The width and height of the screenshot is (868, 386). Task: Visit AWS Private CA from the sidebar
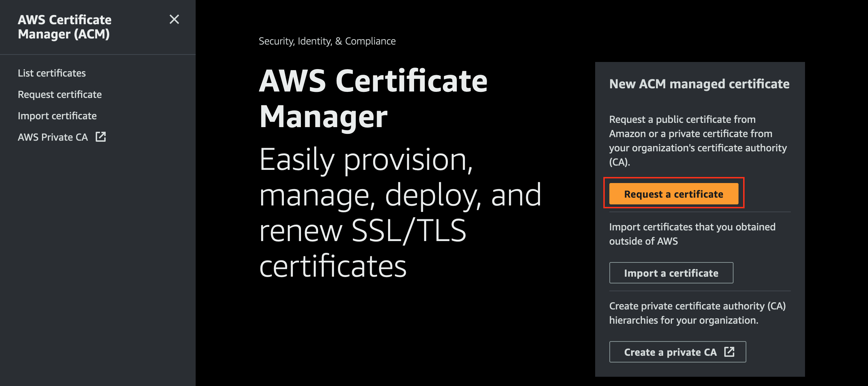[x=53, y=137]
